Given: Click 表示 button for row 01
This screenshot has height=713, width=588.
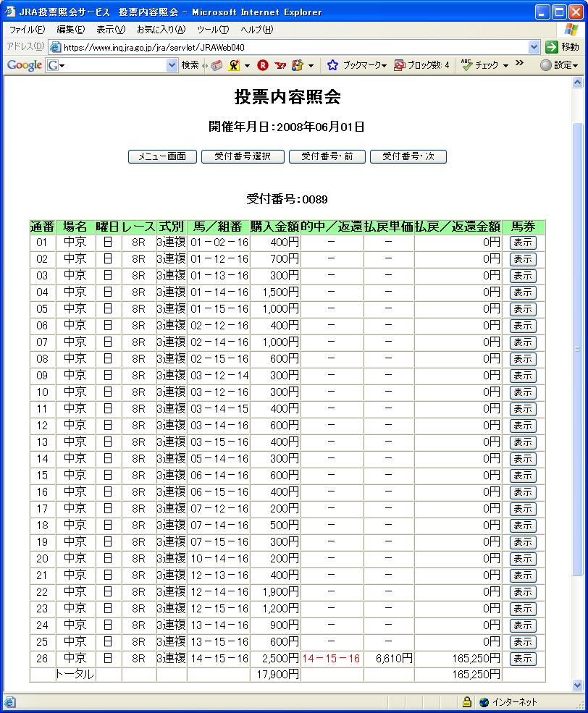Looking at the screenshot, I should coord(523,242).
